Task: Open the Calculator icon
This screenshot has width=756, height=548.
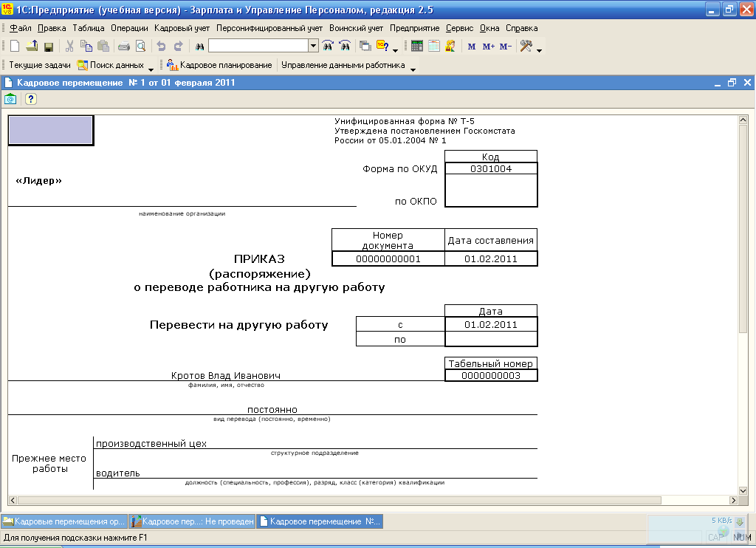Action: [417, 46]
